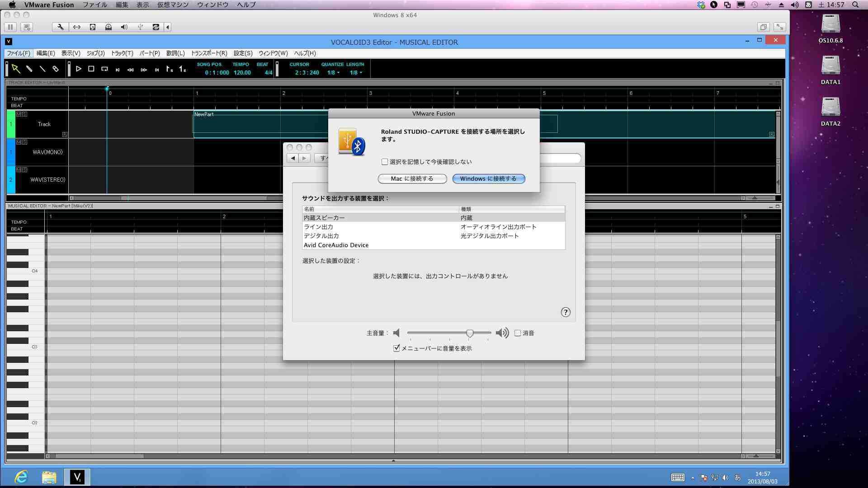Switch VMware to Unity view button
Viewport: 868px width, 488px height.
click(x=764, y=27)
